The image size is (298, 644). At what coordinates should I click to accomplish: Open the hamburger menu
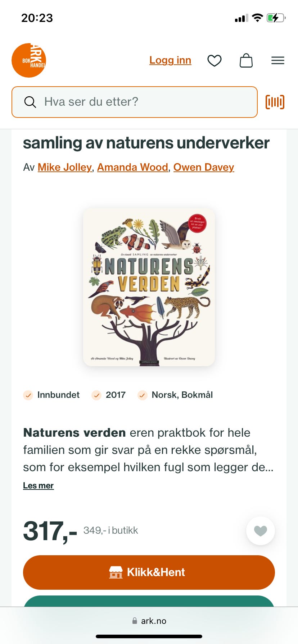[x=278, y=60]
